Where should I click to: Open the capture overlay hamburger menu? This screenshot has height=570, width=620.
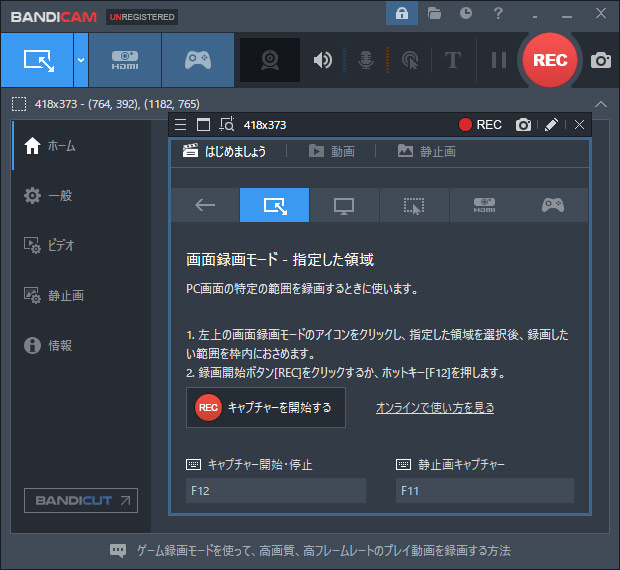point(180,125)
